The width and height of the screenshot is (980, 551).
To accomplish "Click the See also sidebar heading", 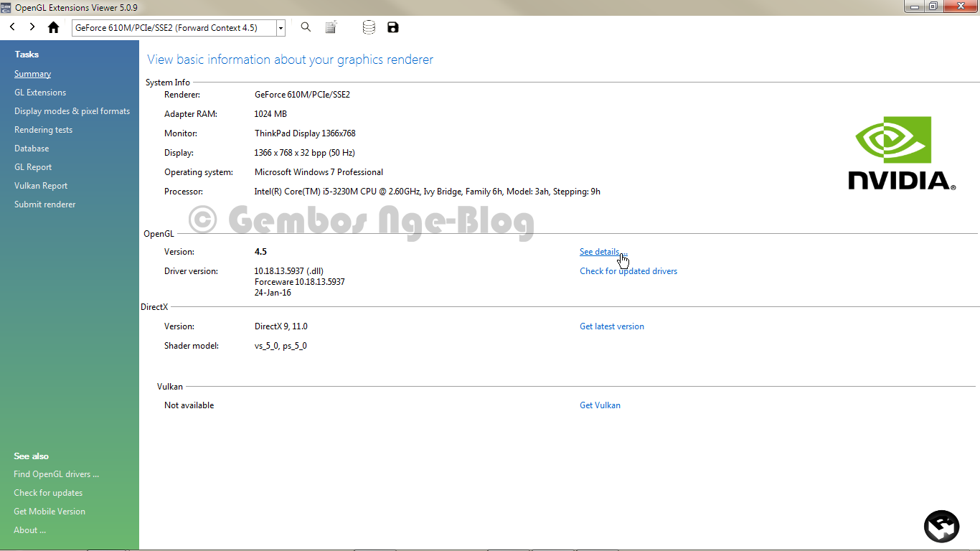I will point(31,456).
